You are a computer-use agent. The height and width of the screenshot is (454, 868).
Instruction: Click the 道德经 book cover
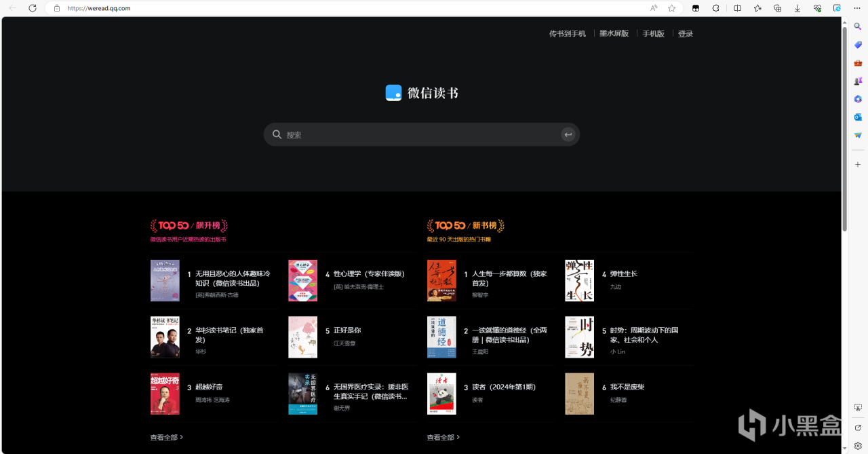tap(441, 337)
